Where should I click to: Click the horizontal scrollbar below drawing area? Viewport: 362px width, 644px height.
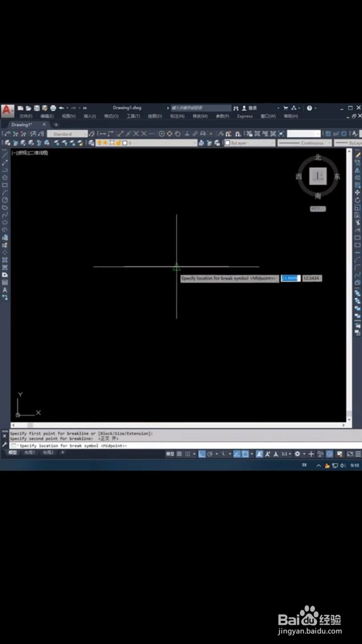pyautogui.click(x=178, y=425)
